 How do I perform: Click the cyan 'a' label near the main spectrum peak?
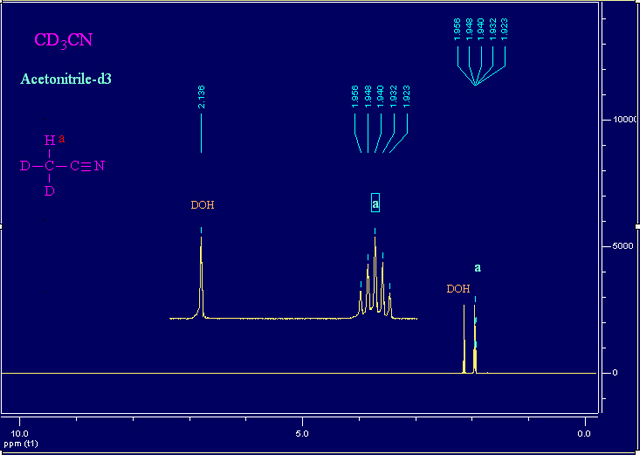click(478, 268)
